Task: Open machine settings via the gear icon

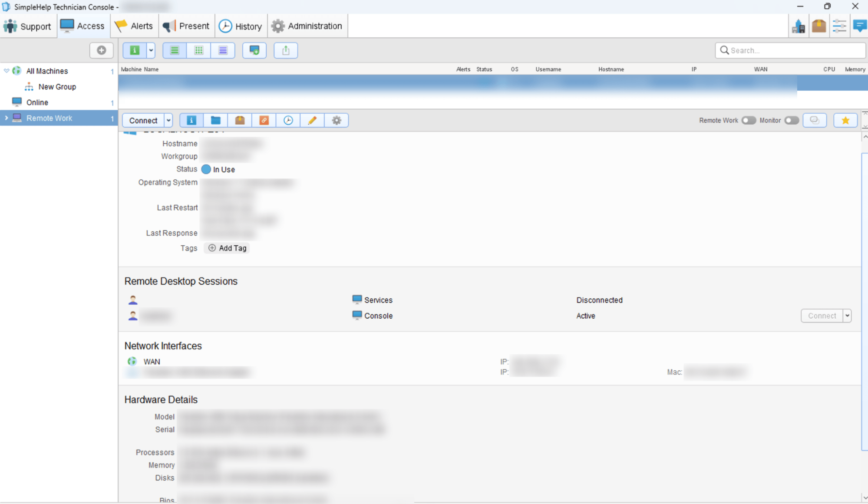Action: tap(337, 120)
